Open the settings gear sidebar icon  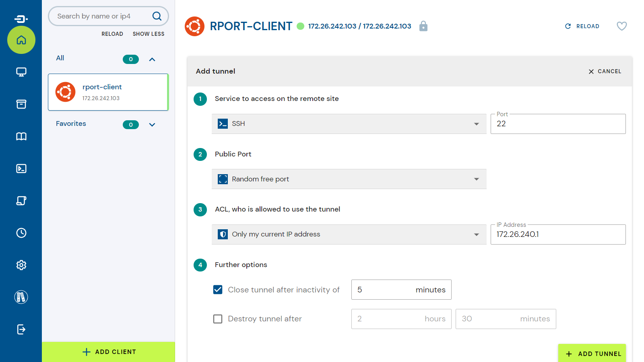21,265
